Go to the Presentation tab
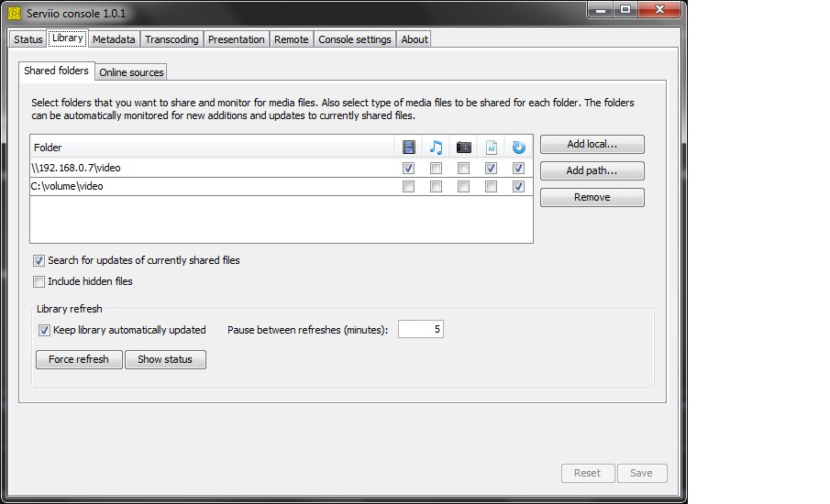This screenshot has height=504, width=830. tap(236, 39)
